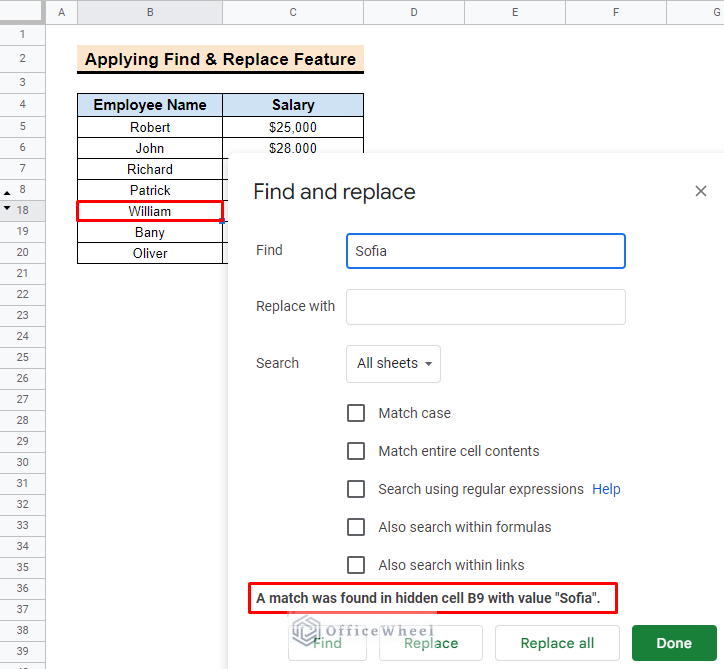
Task: Open the All sheets search dropdown
Action: 393,364
